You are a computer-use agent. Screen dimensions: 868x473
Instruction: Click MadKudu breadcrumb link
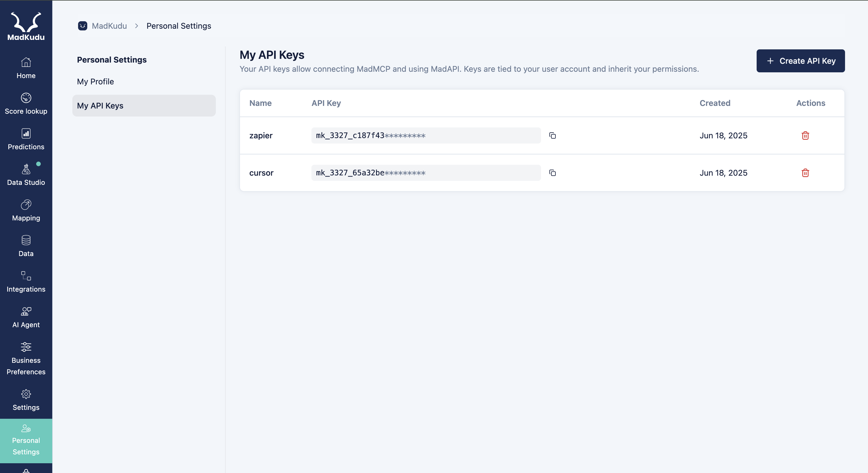tap(109, 26)
